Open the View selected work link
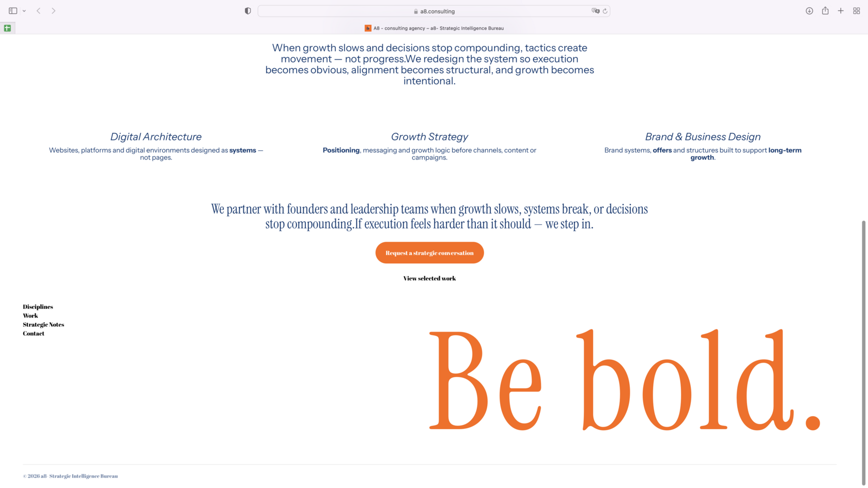868x488 pixels. [x=429, y=278]
